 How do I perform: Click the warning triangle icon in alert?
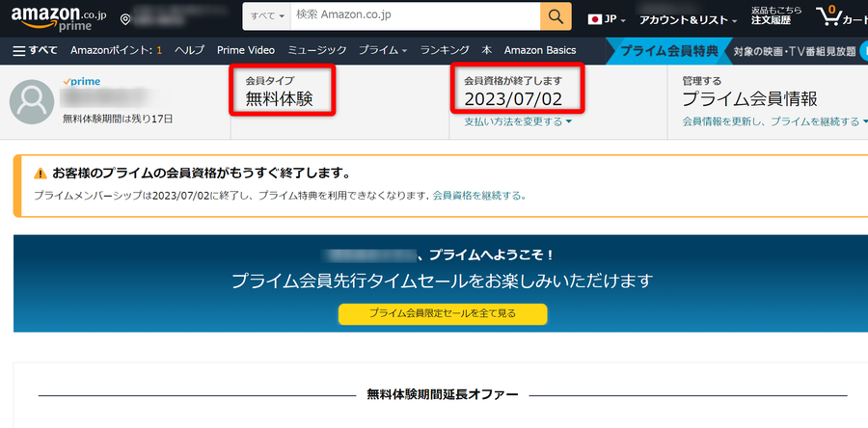[41, 174]
